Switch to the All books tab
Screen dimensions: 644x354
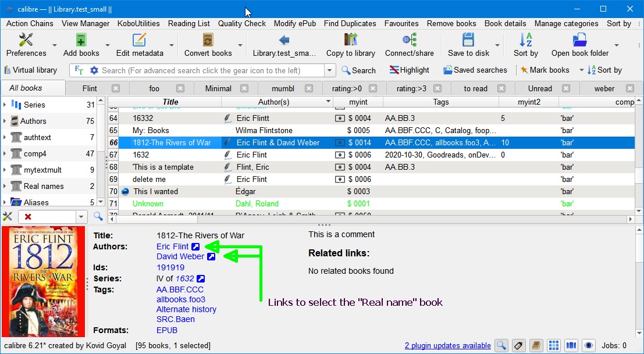[x=33, y=88]
